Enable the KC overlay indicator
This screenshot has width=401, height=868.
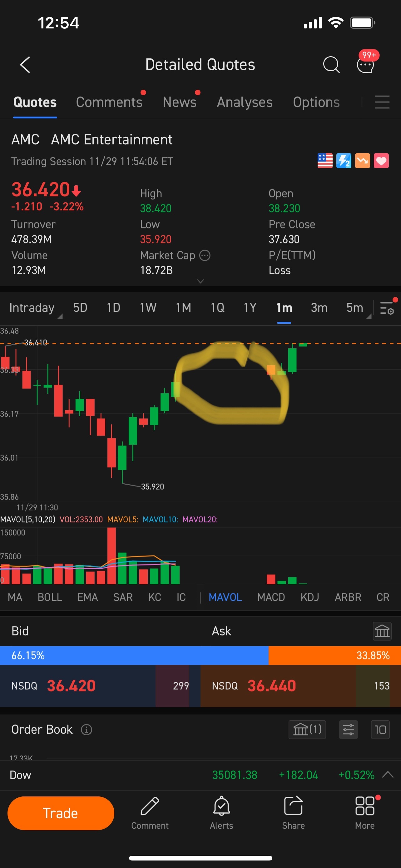point(155,597)
